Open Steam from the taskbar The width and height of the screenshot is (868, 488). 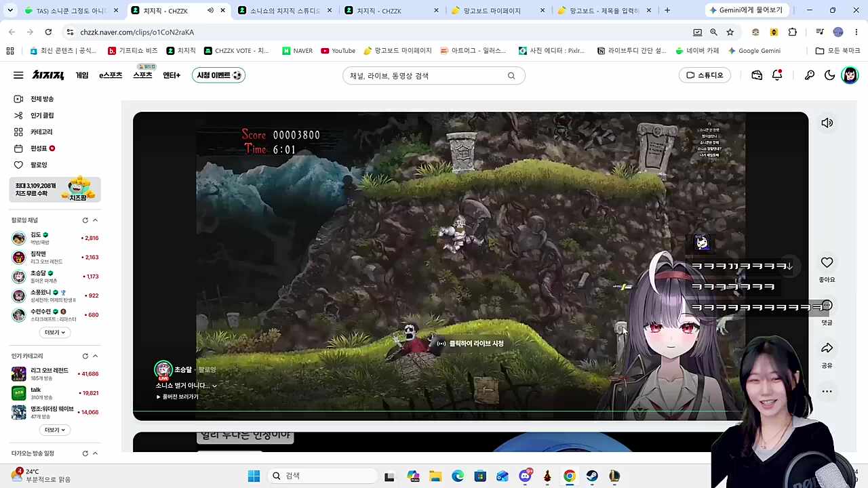click(592, 476)
